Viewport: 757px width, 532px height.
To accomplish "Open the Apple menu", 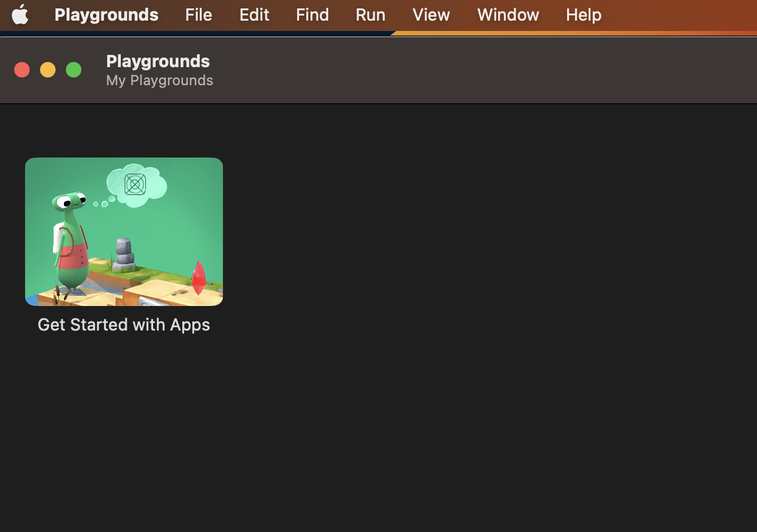I will (x=20, y=14).
